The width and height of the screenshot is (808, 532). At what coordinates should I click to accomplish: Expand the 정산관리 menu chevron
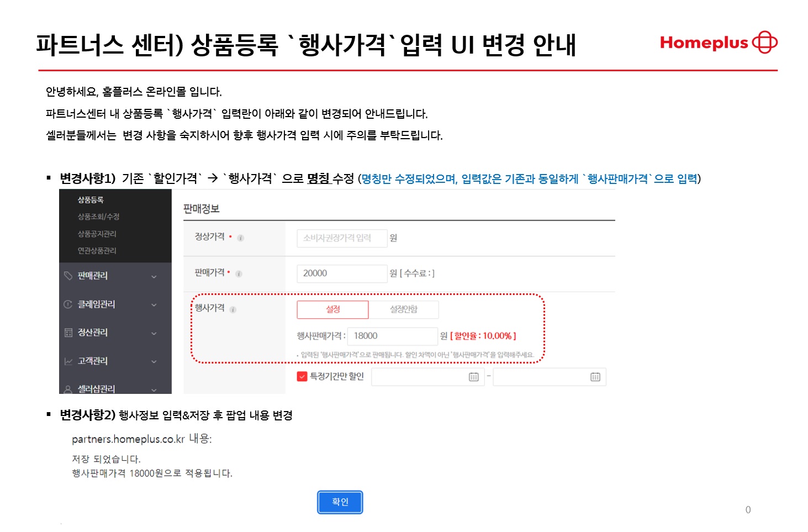point(154,333)
